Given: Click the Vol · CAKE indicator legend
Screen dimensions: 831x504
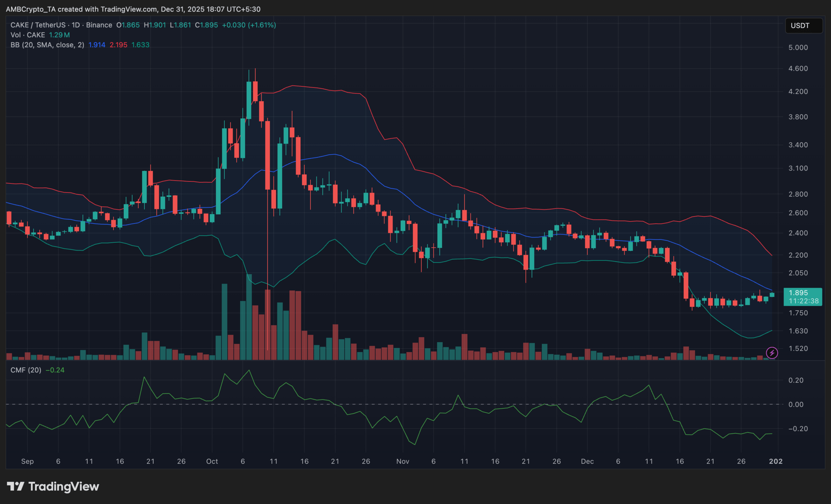Looking at the screenshot, I should click(x=28, y=35).
